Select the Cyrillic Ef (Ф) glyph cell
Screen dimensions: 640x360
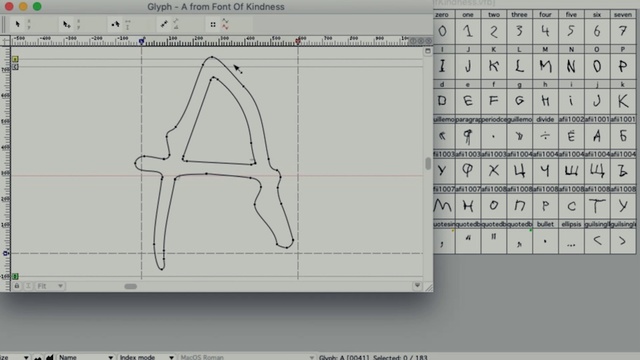pos(468,171)
